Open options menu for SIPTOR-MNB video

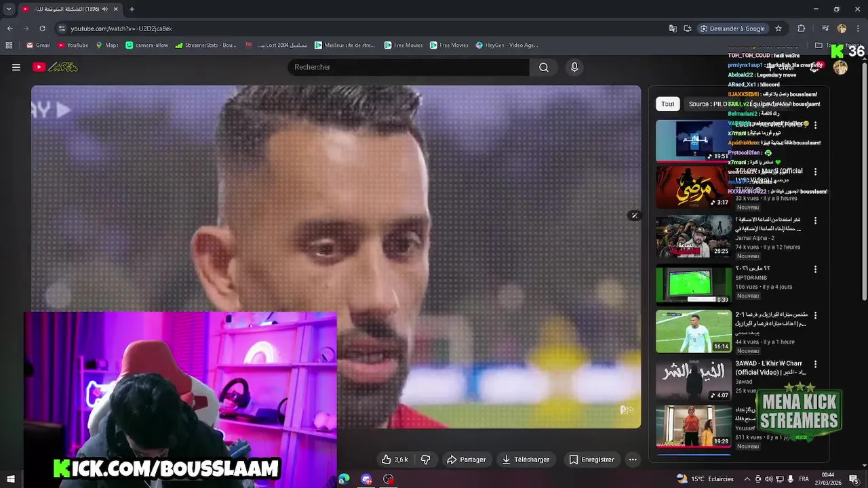coord(815,270)
